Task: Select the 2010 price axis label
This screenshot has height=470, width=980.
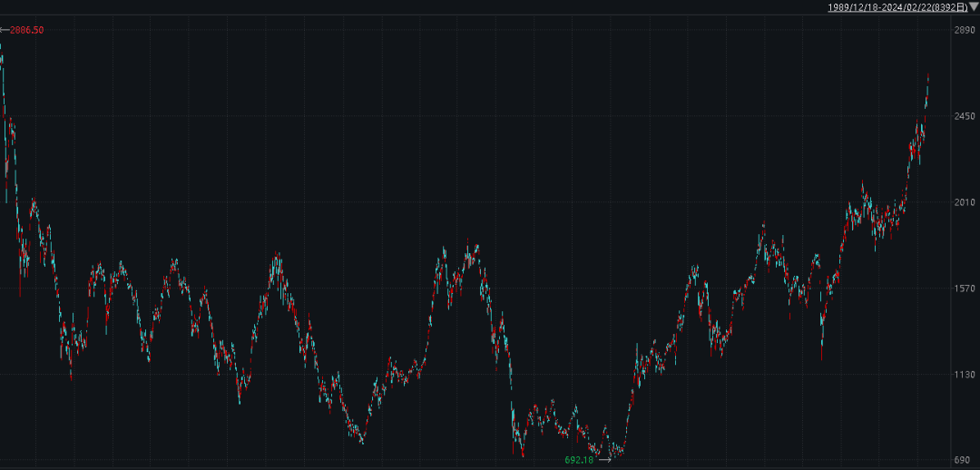Action: 963,202
